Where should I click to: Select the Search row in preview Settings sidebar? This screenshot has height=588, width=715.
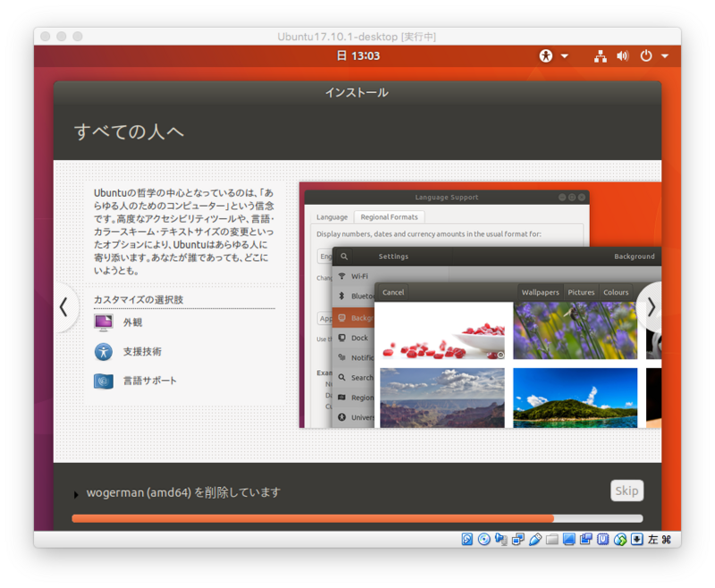pos(354,377)
